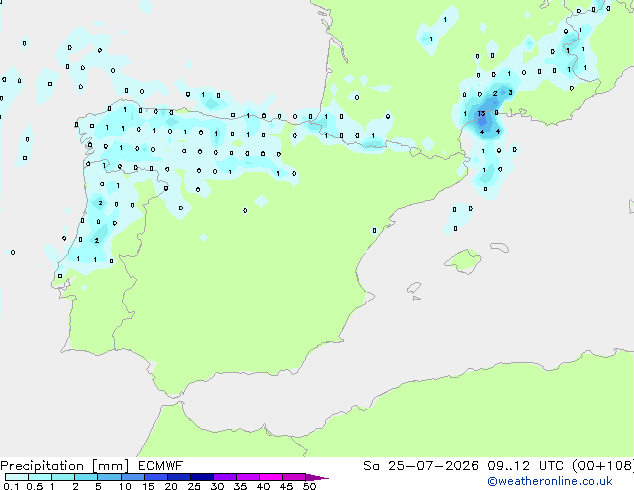Select the 30–35 mm purple legend swatch
634x490 pixels.
click(x=224, y=477)
